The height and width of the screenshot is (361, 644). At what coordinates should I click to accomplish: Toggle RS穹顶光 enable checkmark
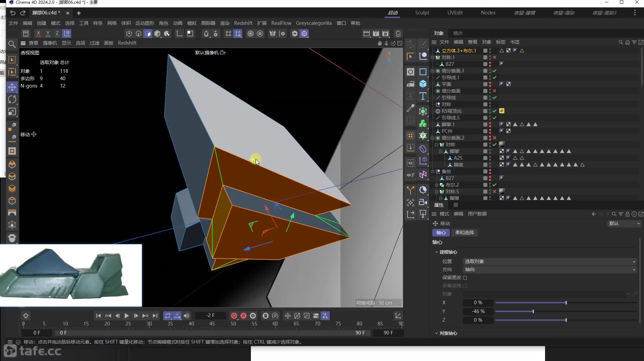pos(494,111)
